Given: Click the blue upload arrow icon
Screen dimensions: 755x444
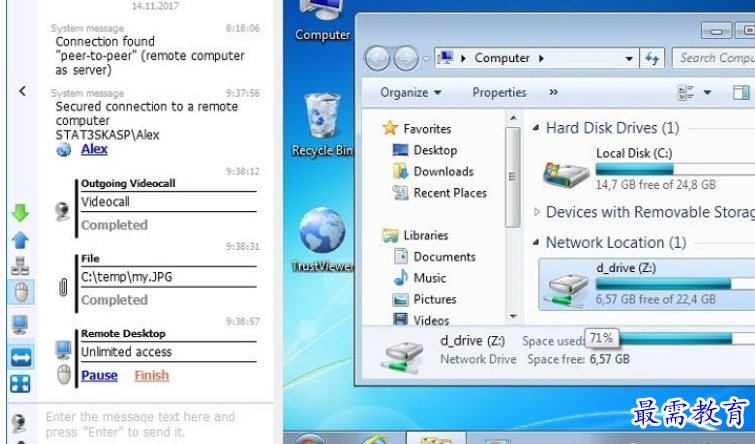Looking at the screenshot, I should 20,240.
